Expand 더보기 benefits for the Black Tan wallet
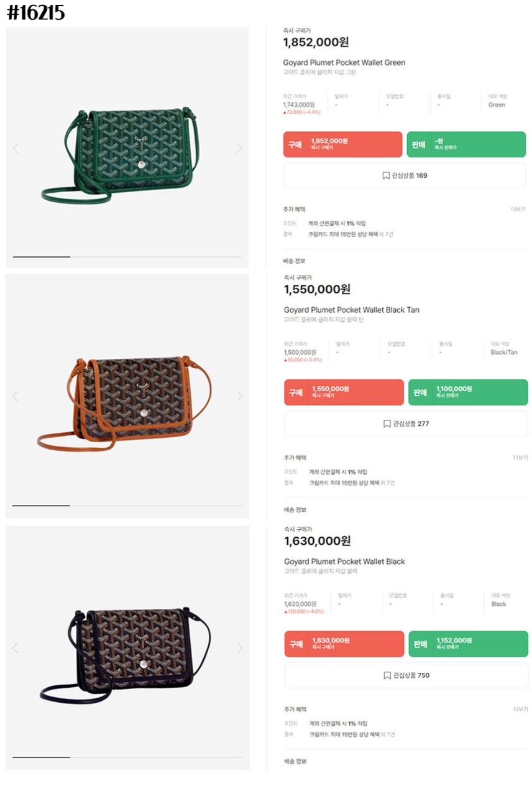The image size is (532, 796). click(x=520, y=458)
